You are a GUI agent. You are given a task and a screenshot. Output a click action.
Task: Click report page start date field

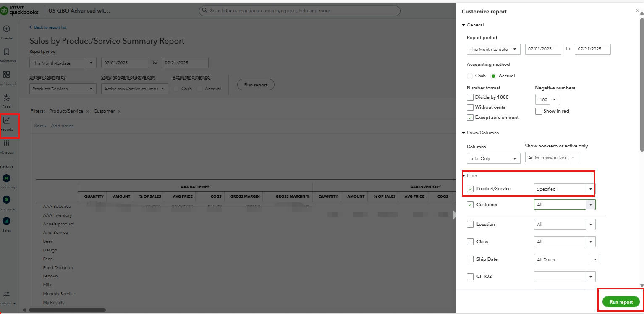125,63
